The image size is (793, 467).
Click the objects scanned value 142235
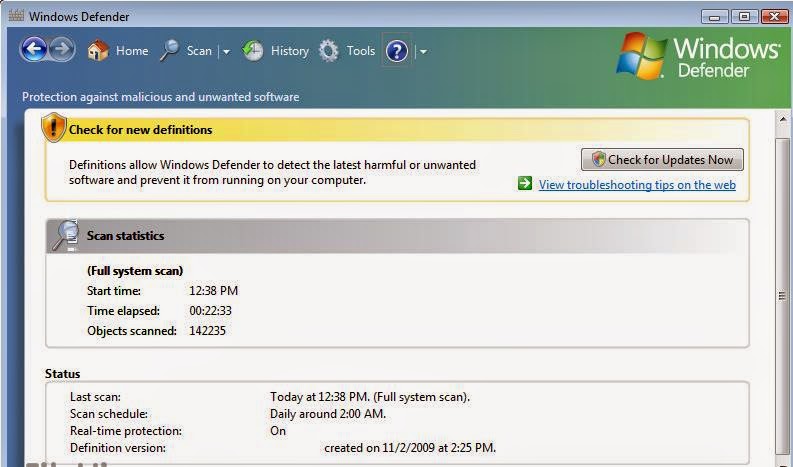(x=207, y=330)
